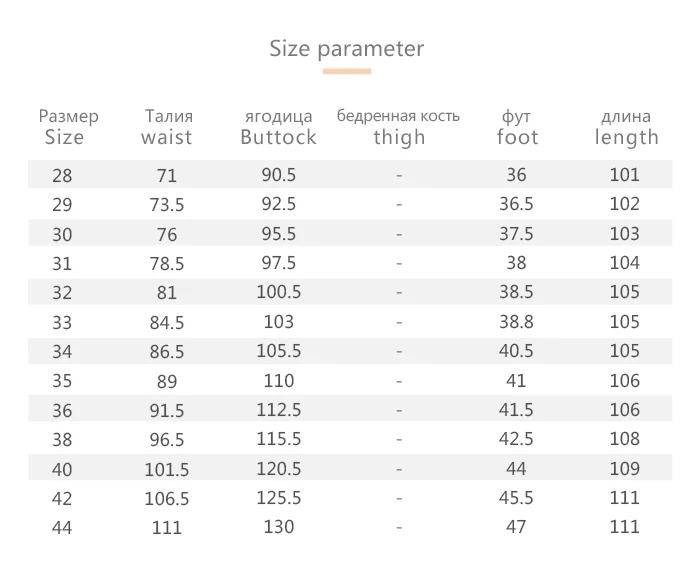
Task: Select buttock value 110 for size 35
Action: (x=279, y=381)
